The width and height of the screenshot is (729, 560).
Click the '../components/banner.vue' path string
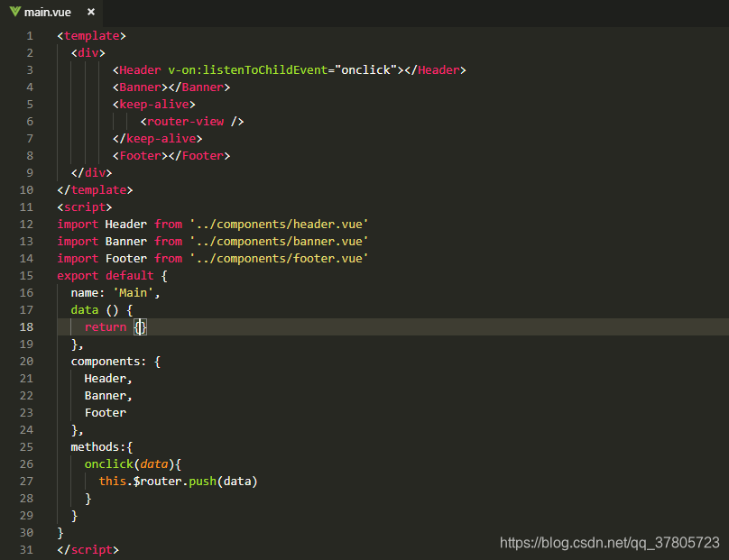click(279, 242)
